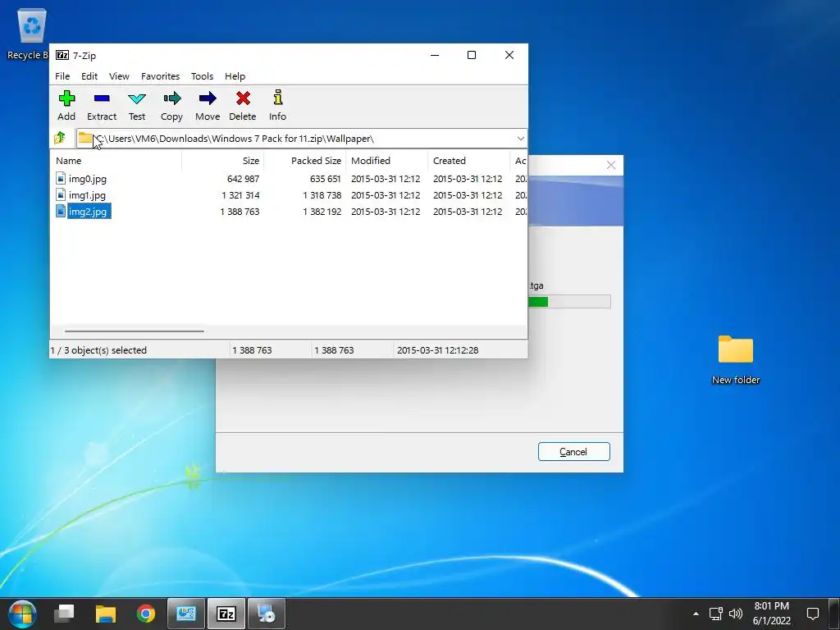Sort by the Name column header

point(116,161)
